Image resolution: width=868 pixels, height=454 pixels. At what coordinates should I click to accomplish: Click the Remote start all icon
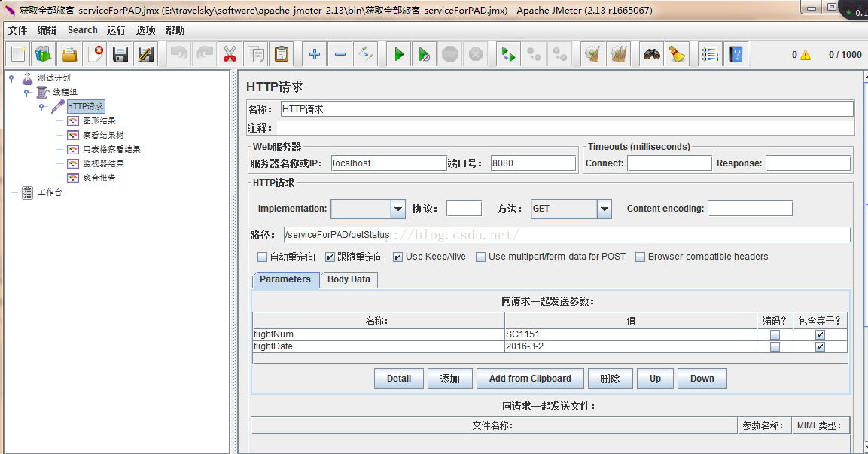pos(508,54)
